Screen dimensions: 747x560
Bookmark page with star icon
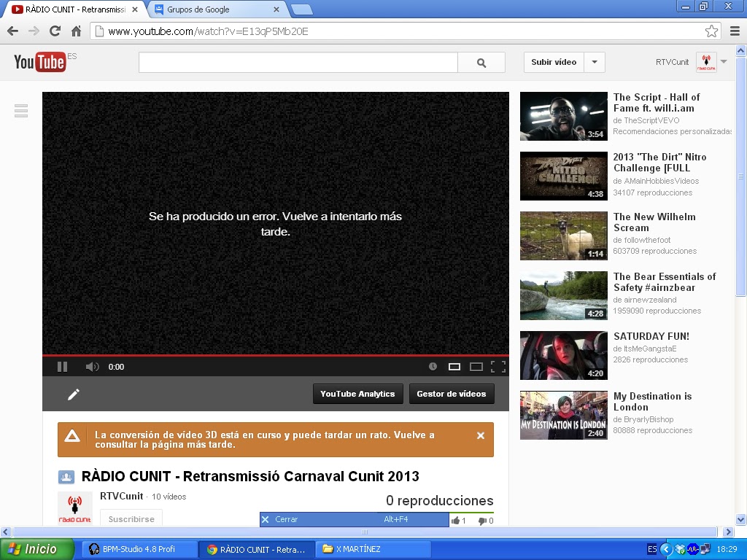point(711,31)
